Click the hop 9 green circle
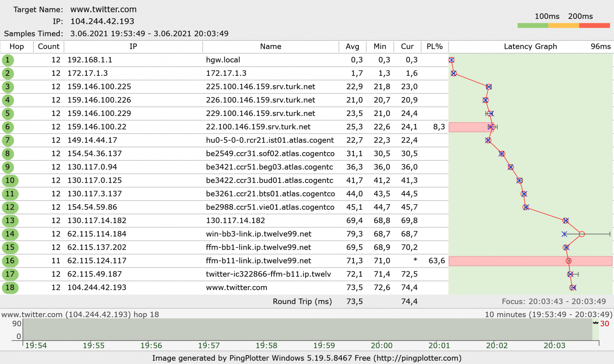 pos(7,167)
